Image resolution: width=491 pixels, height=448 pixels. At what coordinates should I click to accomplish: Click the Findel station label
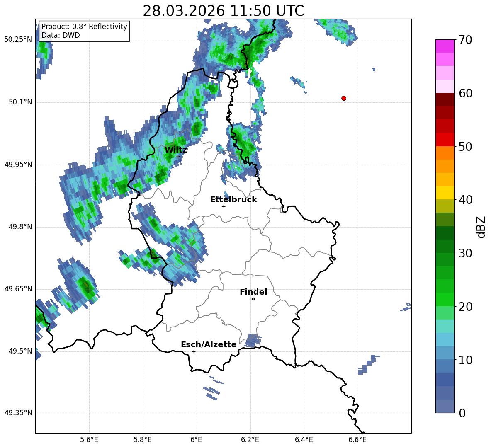click(253, 292)
